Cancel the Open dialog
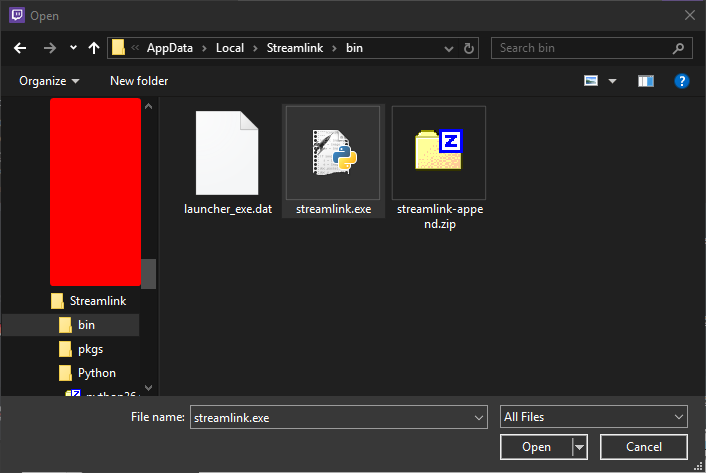Viewport: 706px width, 473px height. 644,447
